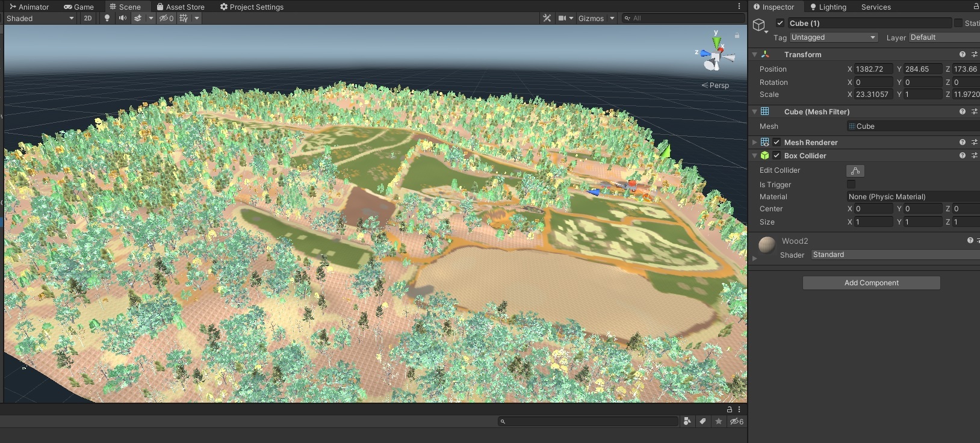Screen dimensions: 980x443
Task: Open the component editor tools icon
Action: pos(547,18)
